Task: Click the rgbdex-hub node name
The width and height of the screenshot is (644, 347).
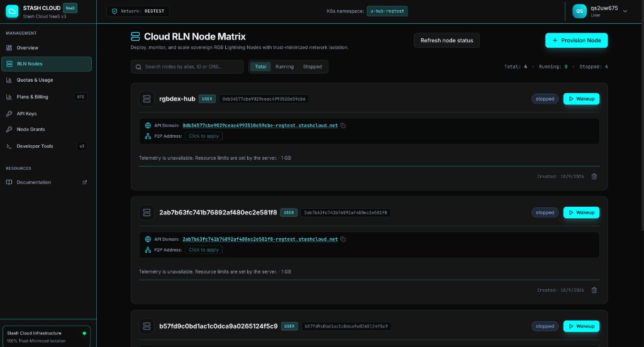Action: pos(177,99)
